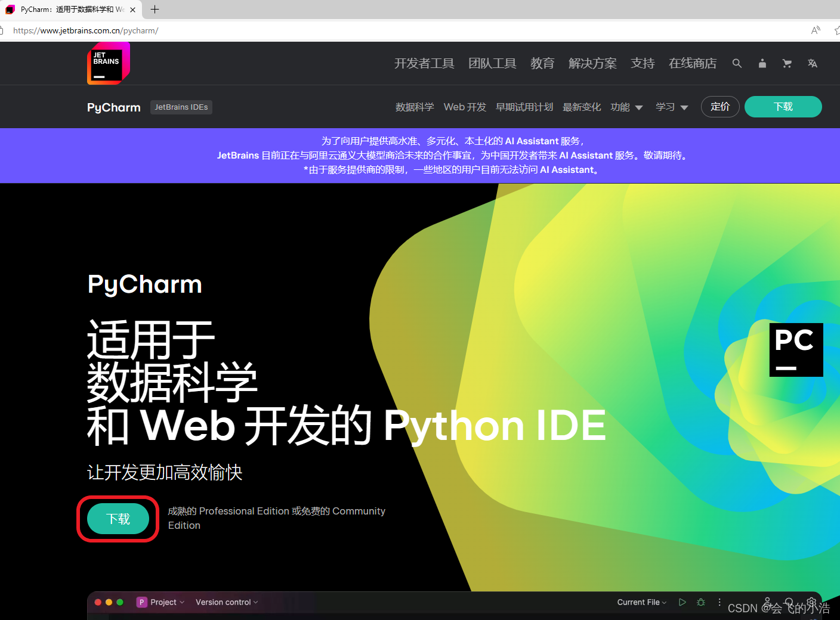Click the PyCharm tab favicon
The height and width of the screenshot is (620, 840).
click(10, 10)
